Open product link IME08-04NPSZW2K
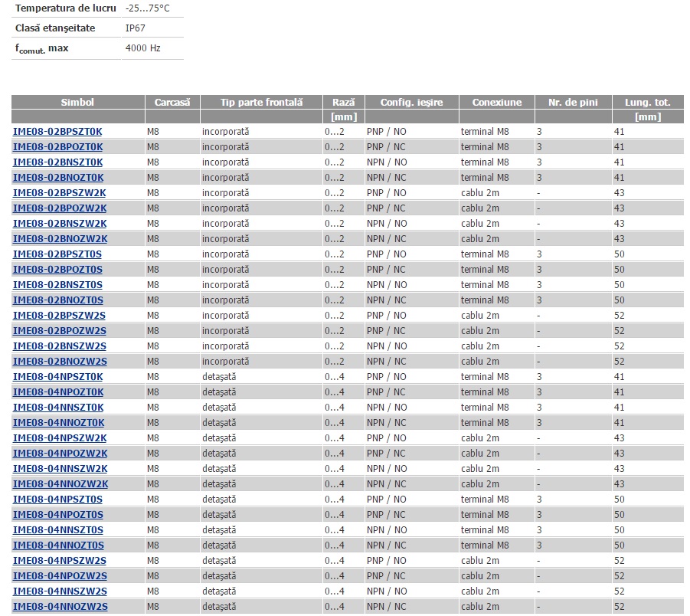Screen dimensions: 690x616 tap(60, 438)
